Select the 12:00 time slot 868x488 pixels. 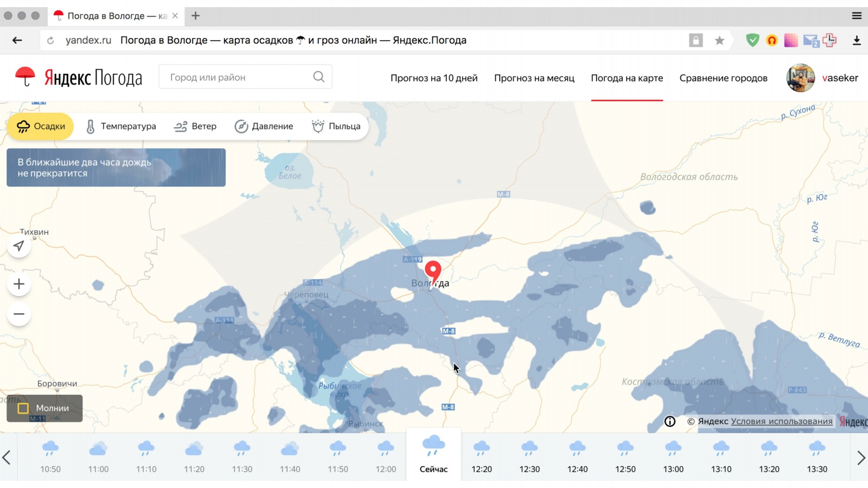click(x=386, y=457)
